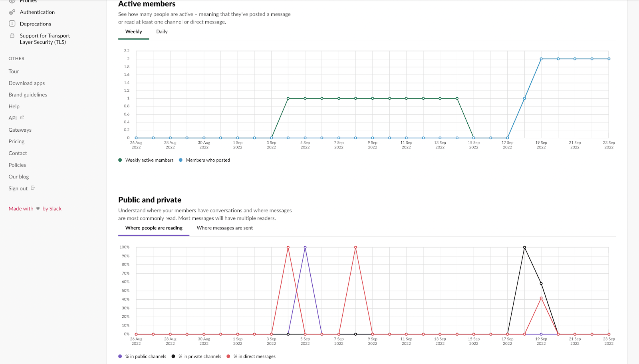Click the Authentication key icon
This screenshot has height=364, width=639.
pyautogui.click(x=12, y=12)
